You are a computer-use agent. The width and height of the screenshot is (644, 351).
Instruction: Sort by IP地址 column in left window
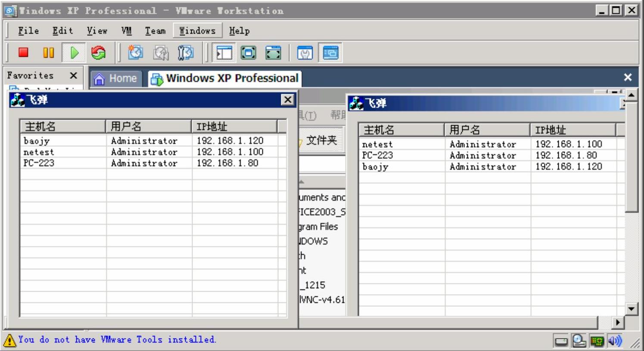(x=234, y=127)
